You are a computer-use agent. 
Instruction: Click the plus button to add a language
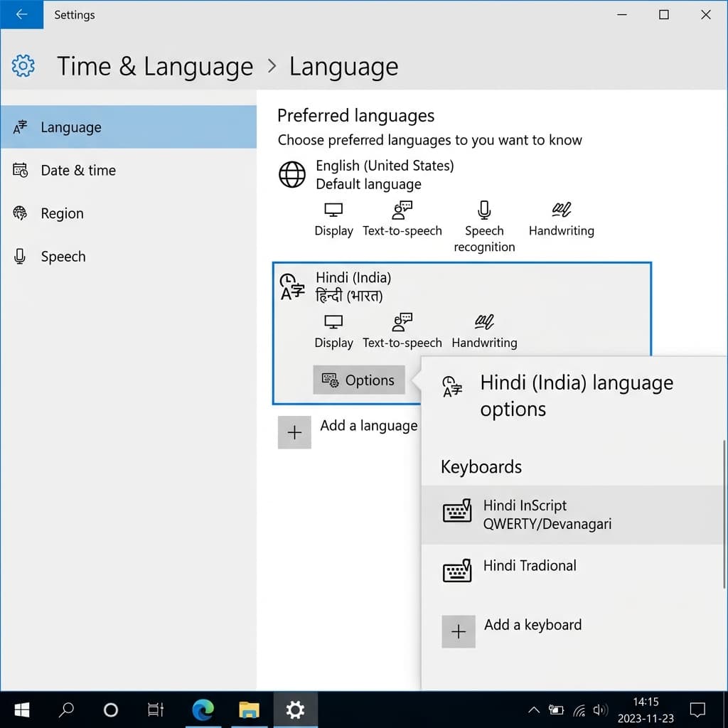coord(294,432)
